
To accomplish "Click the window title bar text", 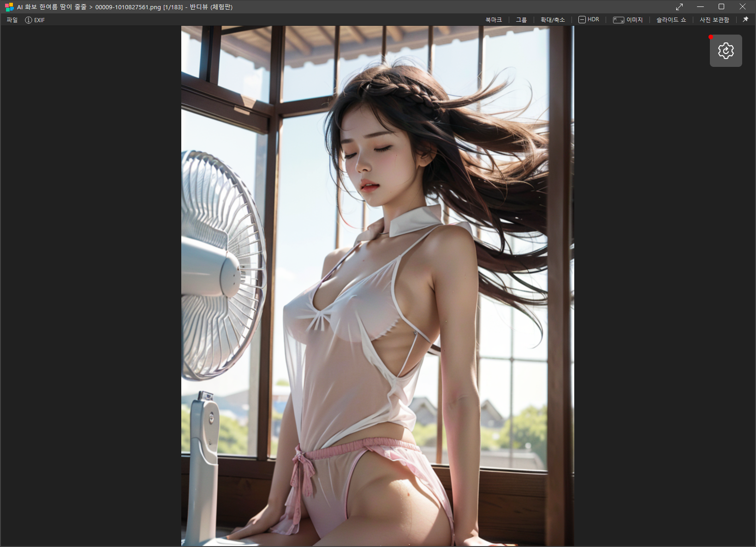I will (x=125, y=7).
